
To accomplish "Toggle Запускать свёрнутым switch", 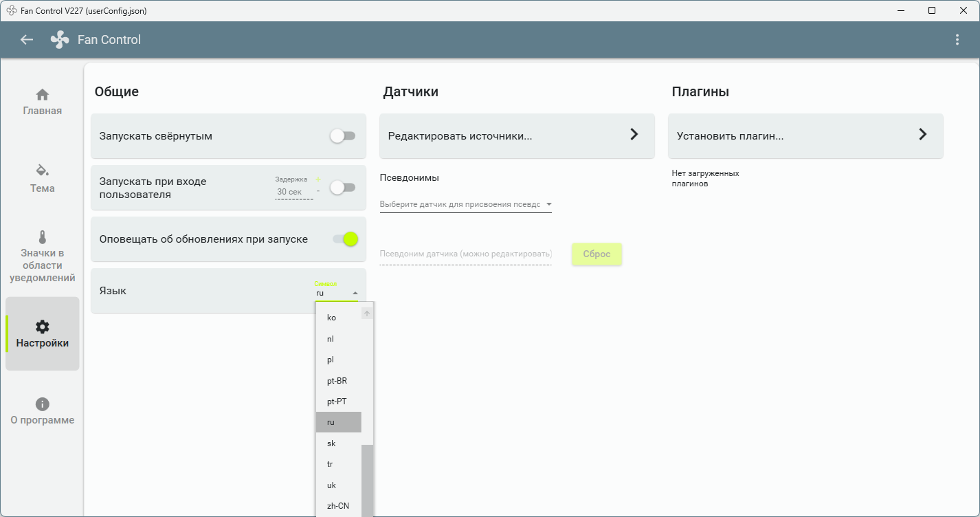I will click(342, 136).
